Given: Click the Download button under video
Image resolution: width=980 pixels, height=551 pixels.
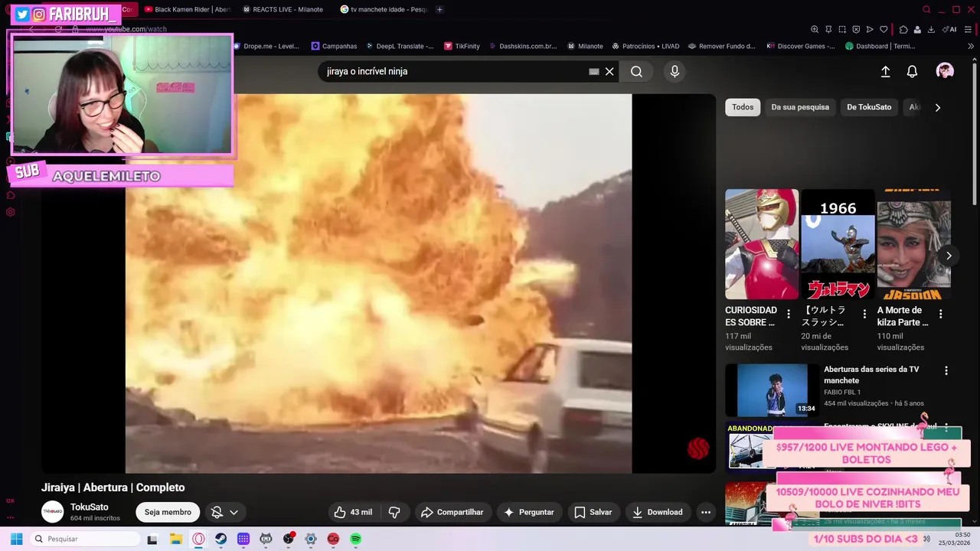Looking at the screenshot, I should coord(658,512).
